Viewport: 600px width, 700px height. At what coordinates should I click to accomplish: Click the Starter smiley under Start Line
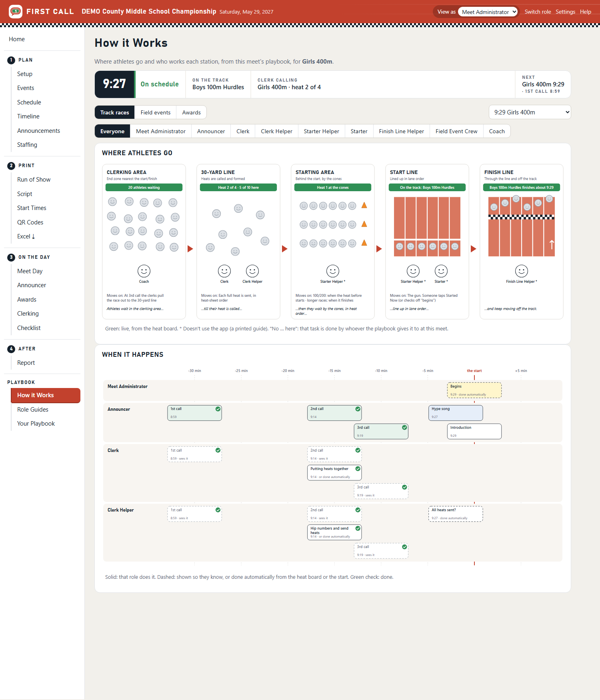[441, 271]
